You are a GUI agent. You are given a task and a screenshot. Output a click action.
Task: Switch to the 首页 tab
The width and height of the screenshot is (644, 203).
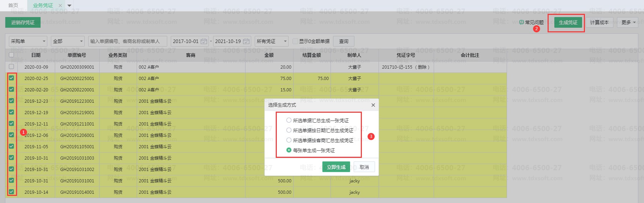click(13, 5)
